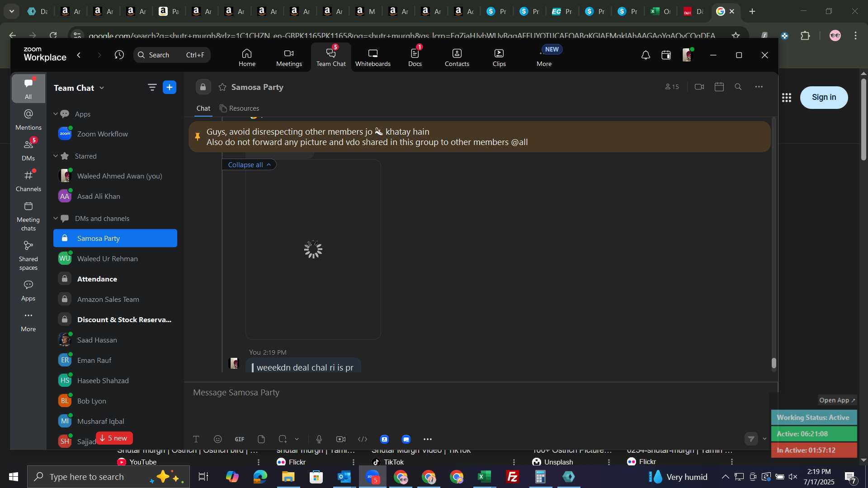Collapse the Apps section
Viewport: 868px width, 488px height.
click(56, 114)
